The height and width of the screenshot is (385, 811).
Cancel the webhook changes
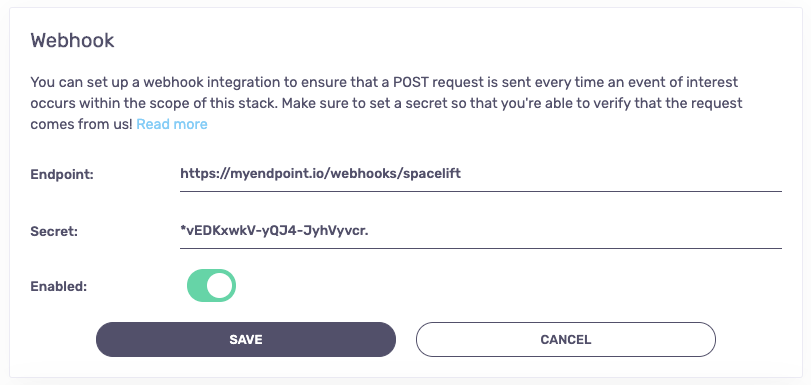click(x=566, y=339)
